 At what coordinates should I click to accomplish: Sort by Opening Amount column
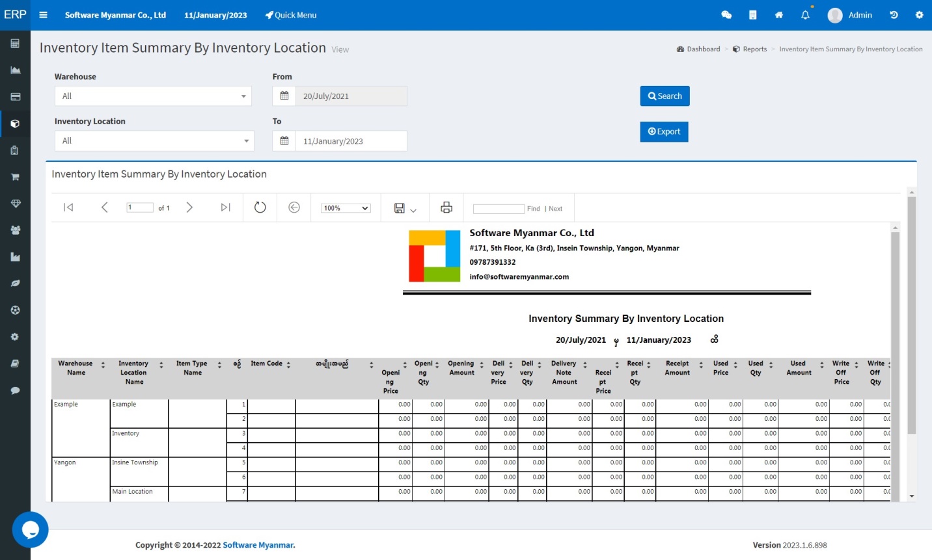coord(482,366)
